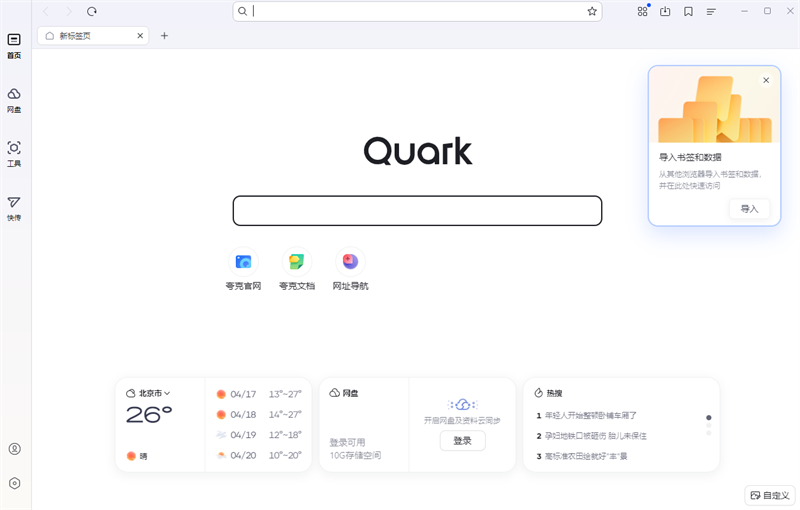The width and height of the screenshot is (800, 510).
Task: Open the 快传 quick transfer sidebar icon
Action: [x=14, y=209]
